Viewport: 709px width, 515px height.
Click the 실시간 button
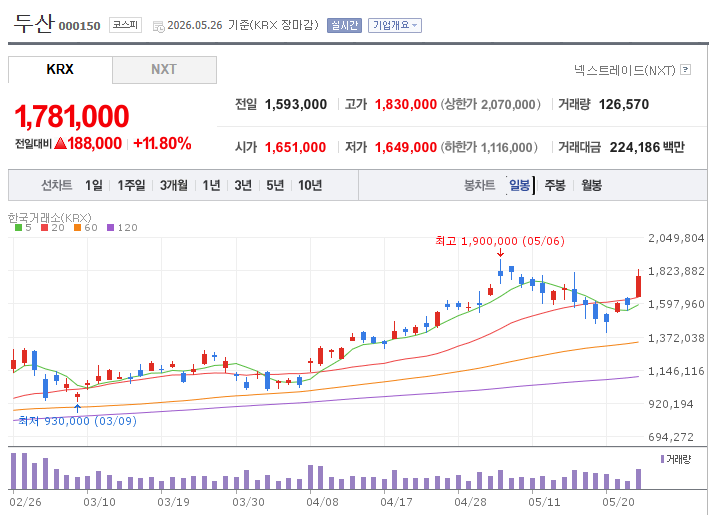pyautogui.click(x=345, y=25)
